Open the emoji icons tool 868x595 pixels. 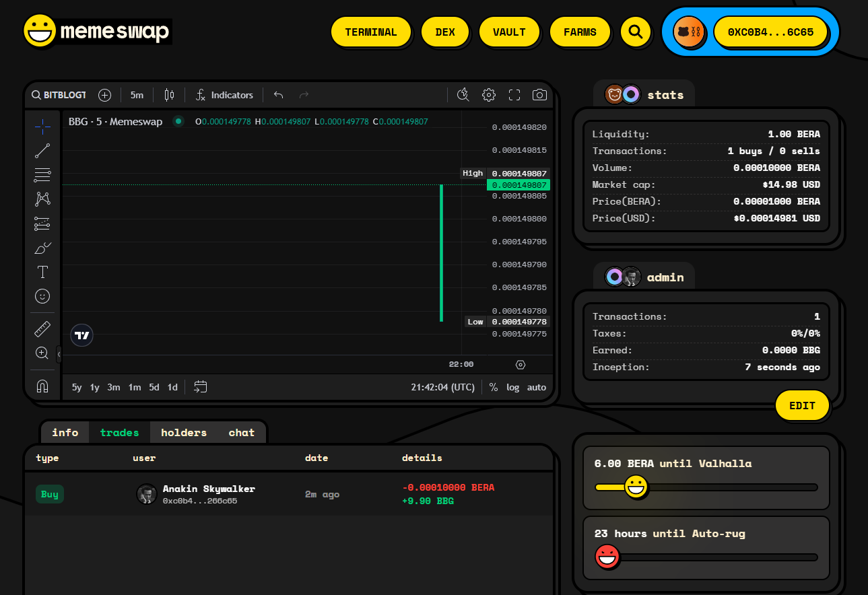(x=42, y=296)
